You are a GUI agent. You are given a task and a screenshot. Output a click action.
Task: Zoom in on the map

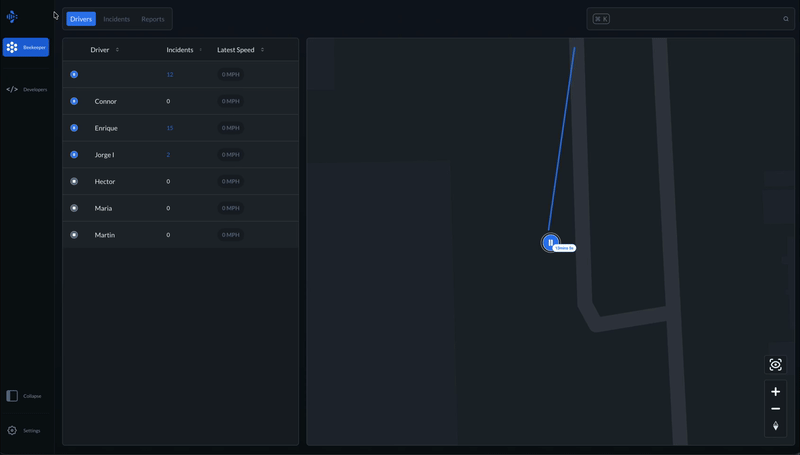(x=775, y=392)
